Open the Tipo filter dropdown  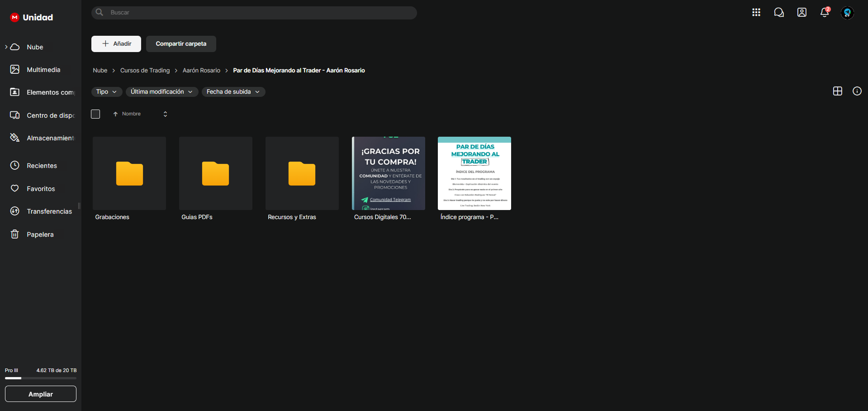106,92
